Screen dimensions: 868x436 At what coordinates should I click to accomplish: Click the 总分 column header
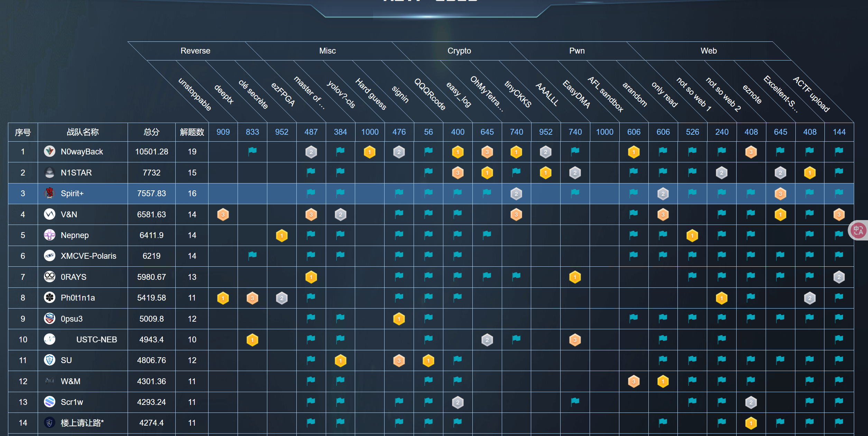[x=151, y=132]
